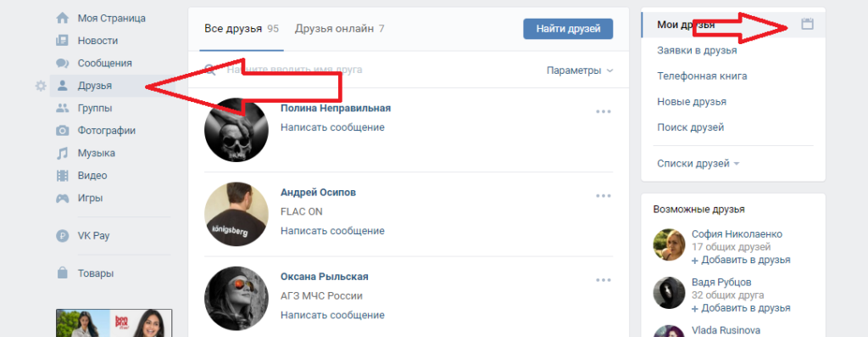Open Новые друзья section

tap(692, 102)
